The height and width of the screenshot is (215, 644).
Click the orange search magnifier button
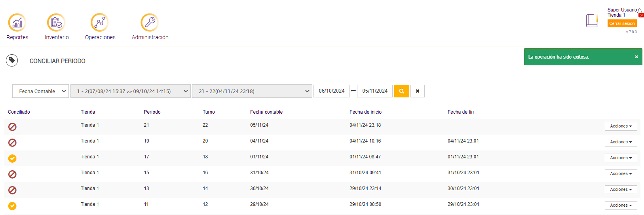point(402,91)
